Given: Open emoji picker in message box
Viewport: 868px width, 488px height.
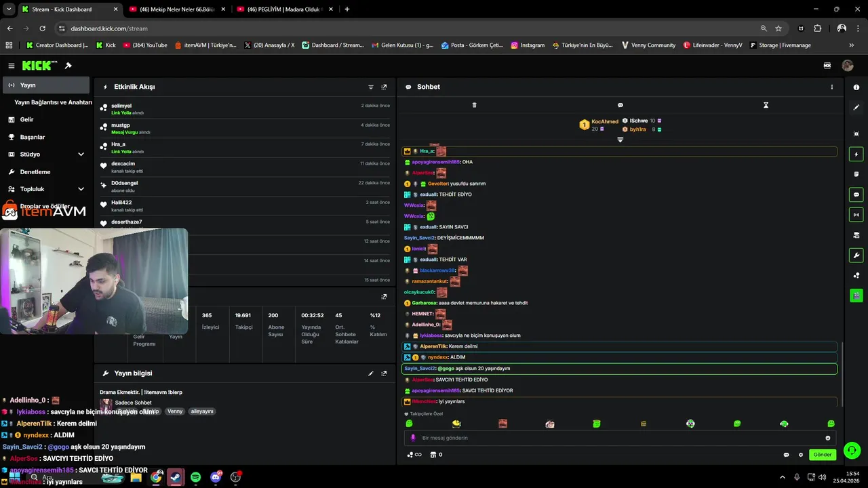Looking at the screenshot, I should pyautogui.click(x=827, y=438).
